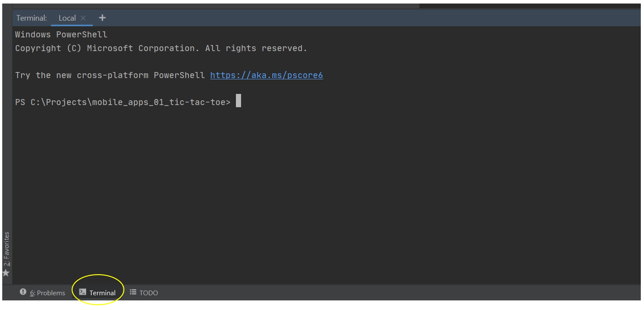Open the 2: Favorites side panel
644x310 pixels.
[x=7, y=249]
